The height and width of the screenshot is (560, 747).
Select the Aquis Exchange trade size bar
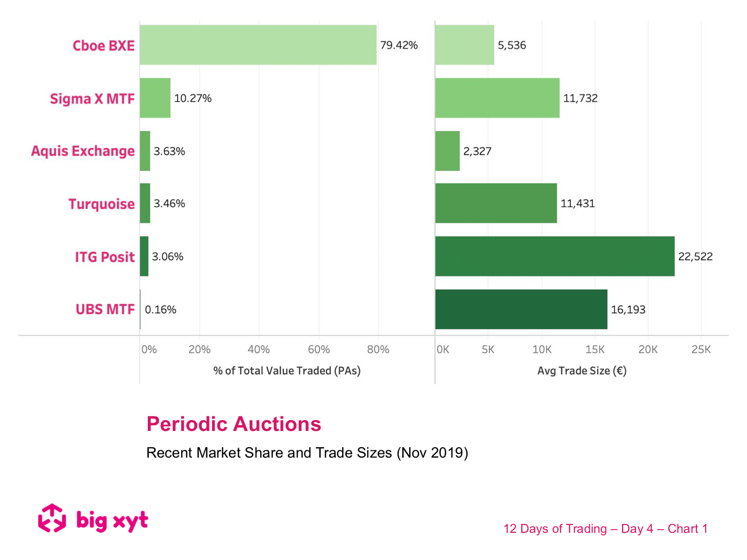[x=448, y=151]
